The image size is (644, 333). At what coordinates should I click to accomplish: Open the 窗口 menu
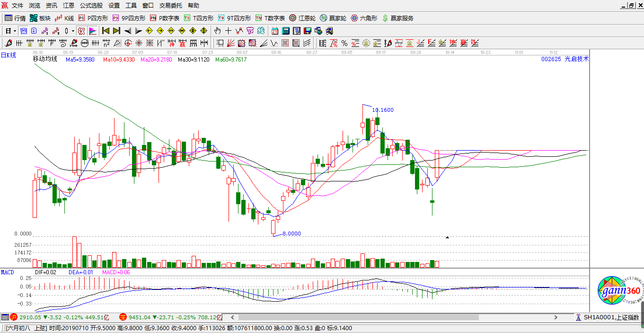[x=148, y=6]
